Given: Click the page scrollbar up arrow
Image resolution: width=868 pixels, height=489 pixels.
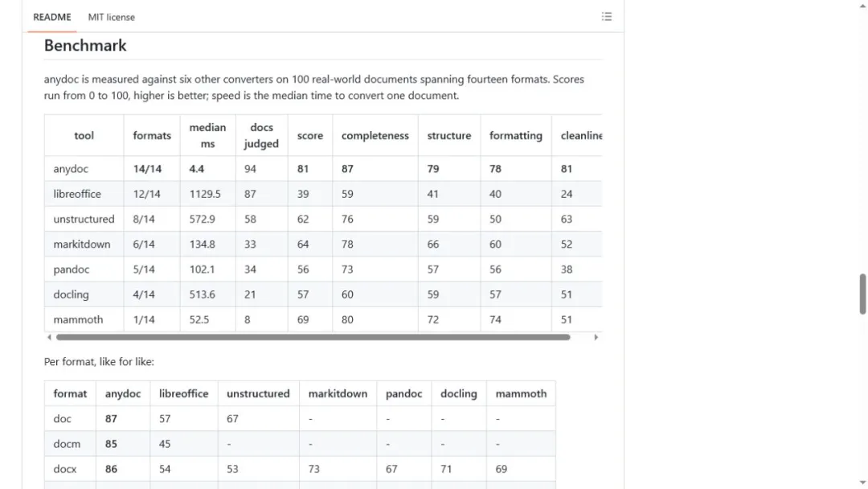Looking at the screenshot, I should tap(862, 5).
